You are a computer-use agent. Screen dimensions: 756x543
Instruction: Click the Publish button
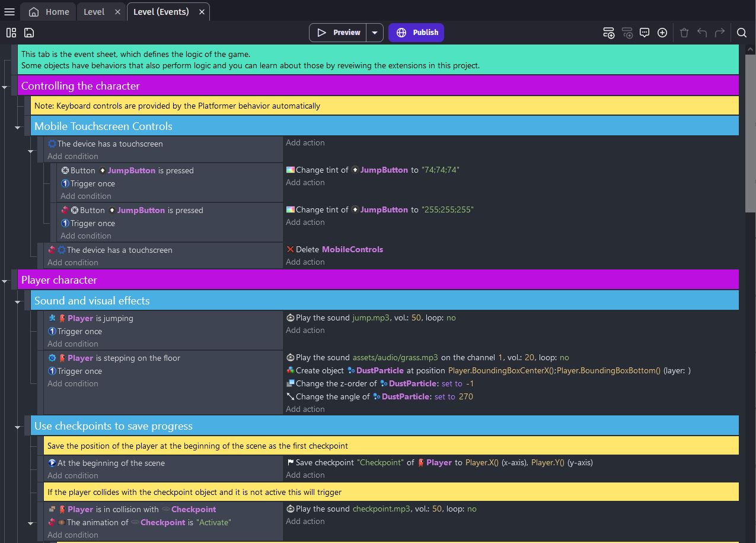[416, 33]
